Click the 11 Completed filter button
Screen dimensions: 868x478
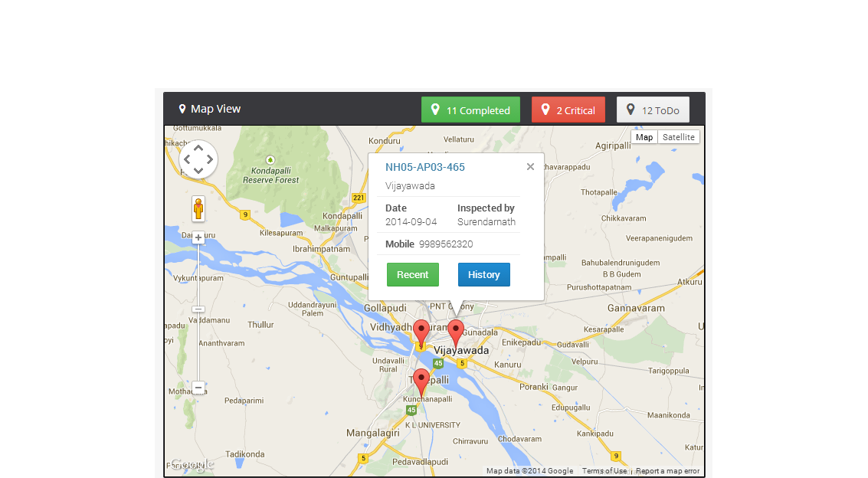click(x=470, y=110)
